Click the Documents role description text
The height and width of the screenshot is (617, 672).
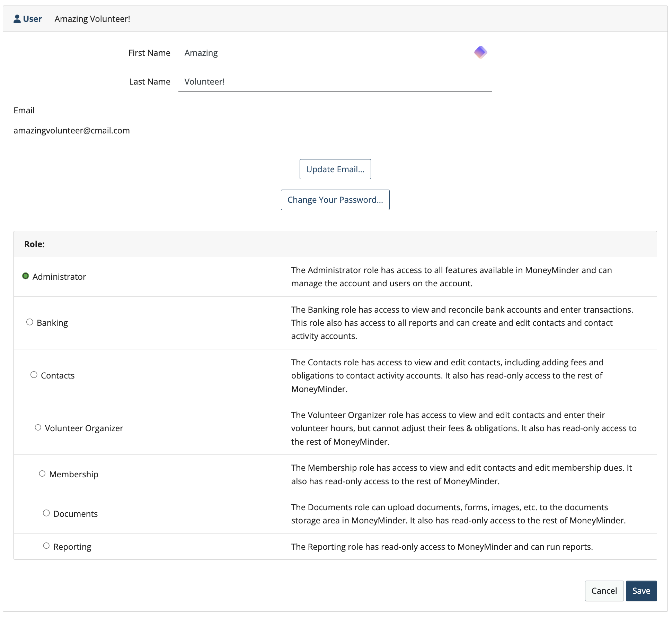pos(458,514)
